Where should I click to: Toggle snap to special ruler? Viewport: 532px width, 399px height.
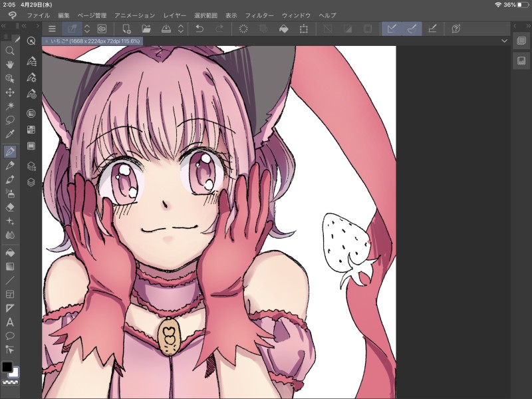412,29
